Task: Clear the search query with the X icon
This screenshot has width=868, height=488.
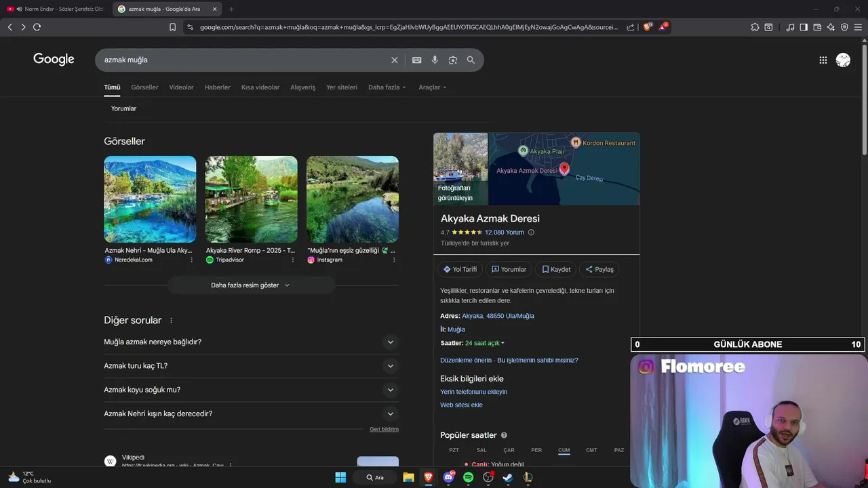Action: pyautogui.click(x=395, y=60)
